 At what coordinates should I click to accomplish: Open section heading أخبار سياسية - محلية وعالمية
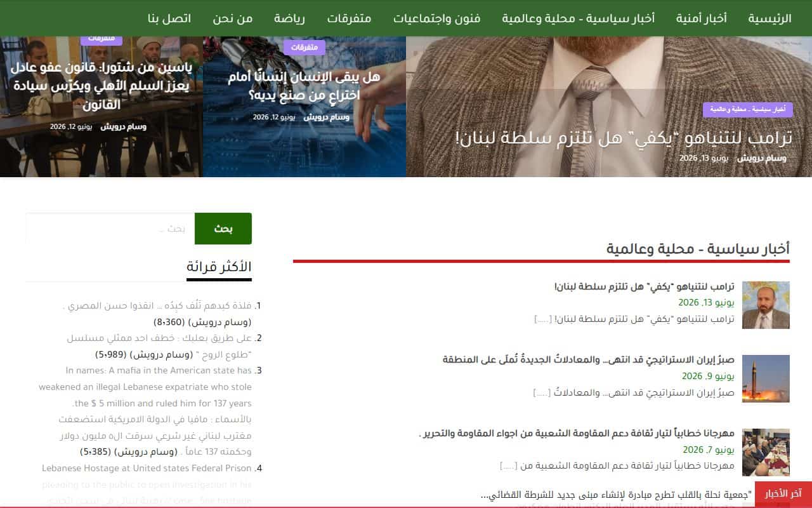click(698, 248)
